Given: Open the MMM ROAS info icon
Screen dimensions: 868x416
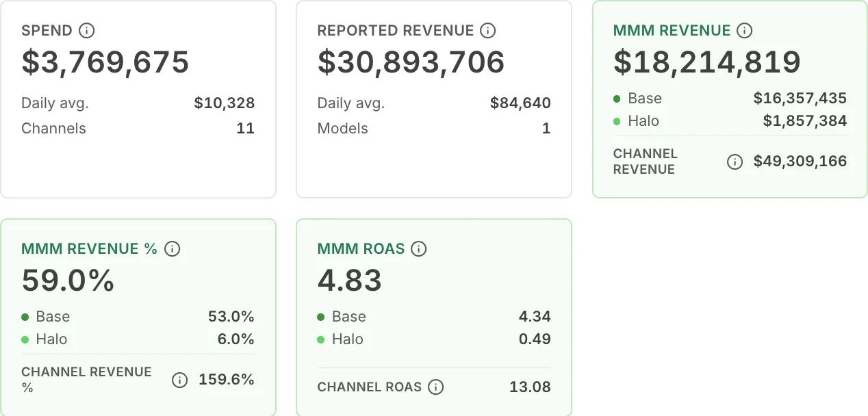Looking at the screenshot, I should click(x=419, y=249).
